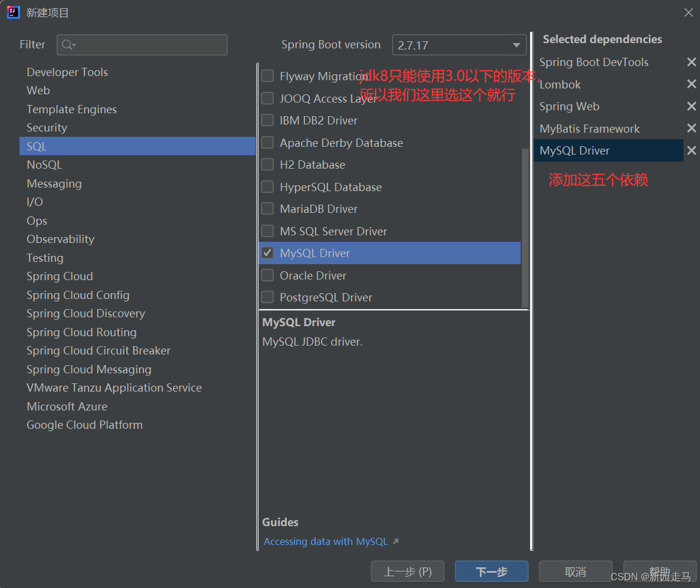The height and width of the screenshot is (588, 700).
Task: Check the HyperSQL Database checkbox
Action: 267,186
